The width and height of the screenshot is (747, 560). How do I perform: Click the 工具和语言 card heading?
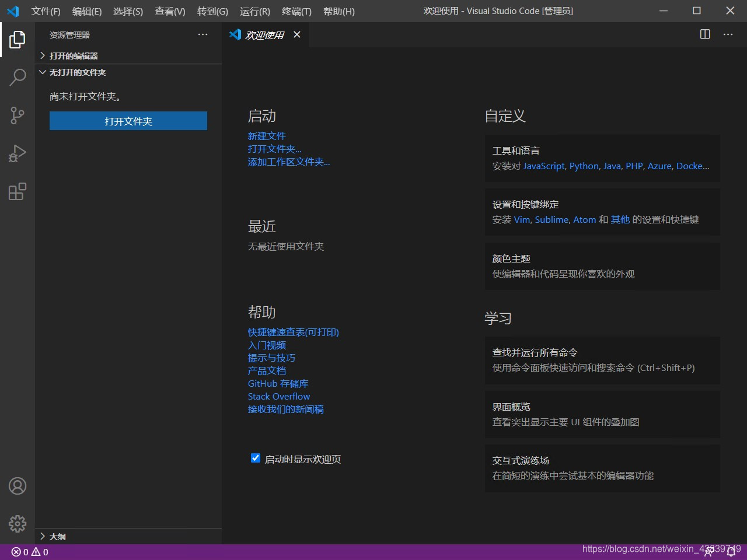click(x=516, y=150)
